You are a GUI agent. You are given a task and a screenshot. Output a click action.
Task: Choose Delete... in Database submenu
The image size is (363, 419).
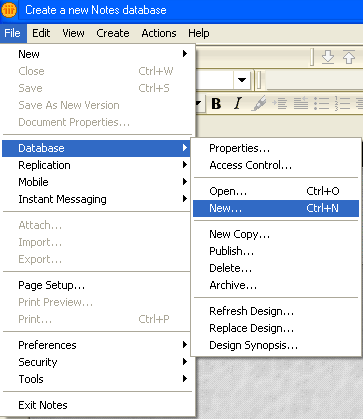click(x=276, y=268)
